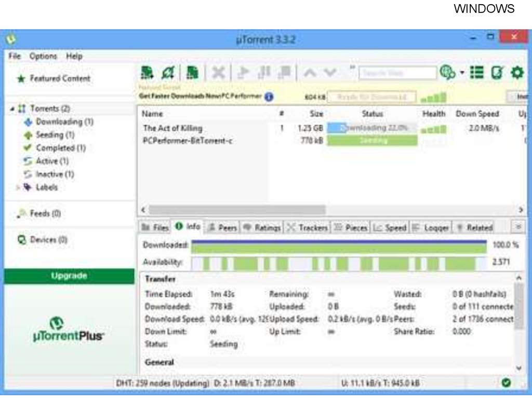Click the horizontal scrollbar in torrent list

(237, 210)
